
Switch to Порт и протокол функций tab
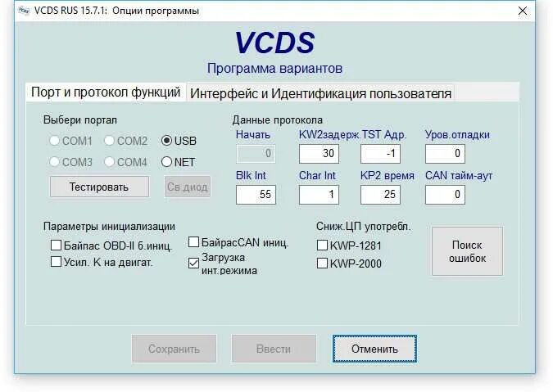[x=106, y=92]
